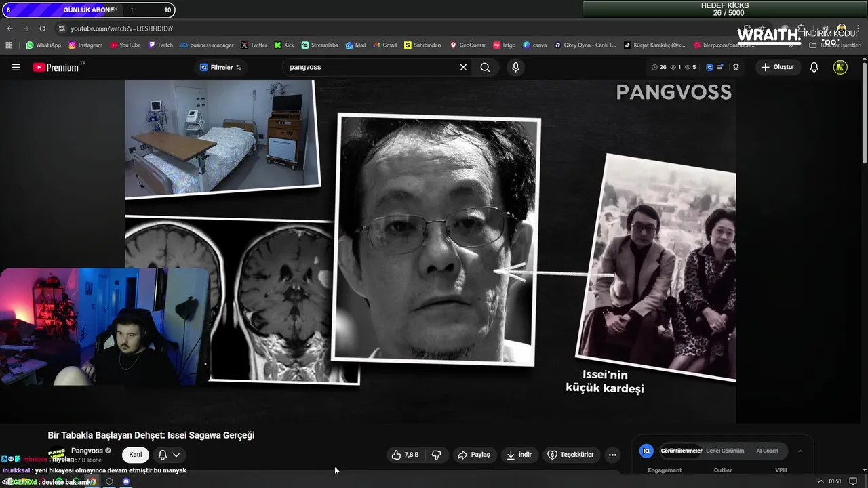Screen dimensions: 868x488
Task: Toggle channel notification bell beside Katıl
Action: [x=163, y=455]
